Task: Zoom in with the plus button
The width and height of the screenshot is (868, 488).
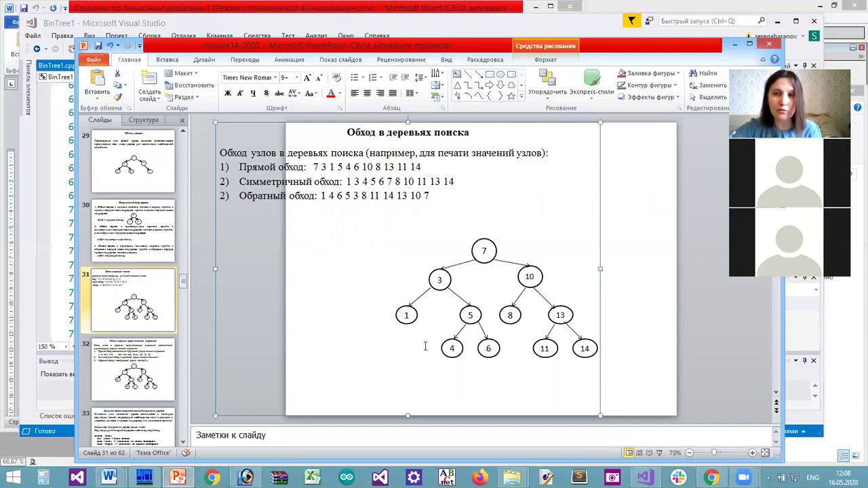Action: pyautogui.click(x=752, y=453)
